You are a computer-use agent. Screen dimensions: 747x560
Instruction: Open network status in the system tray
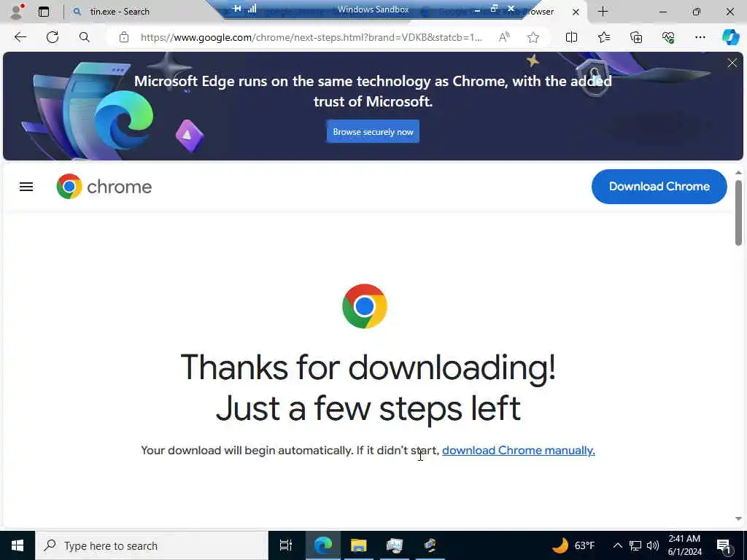click(x=635, y=545)
